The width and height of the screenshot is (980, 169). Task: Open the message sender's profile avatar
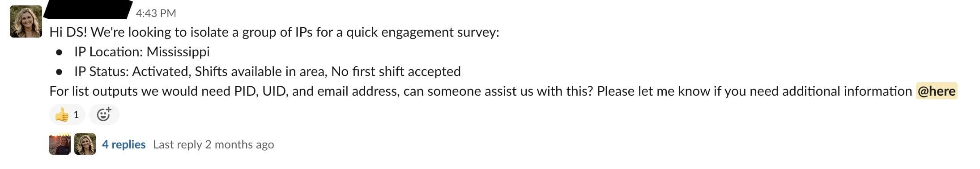pyautogui.click(x=26, y=21)
